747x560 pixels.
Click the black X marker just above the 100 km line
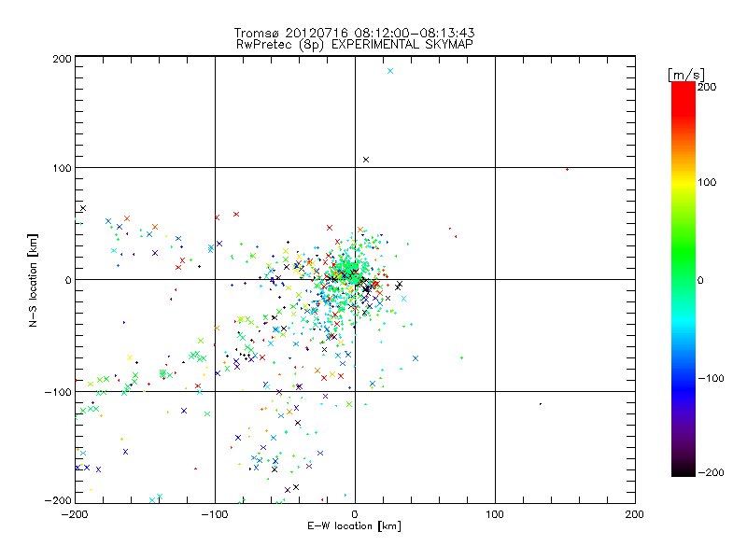pyautogui.click(x=366, y=160)
